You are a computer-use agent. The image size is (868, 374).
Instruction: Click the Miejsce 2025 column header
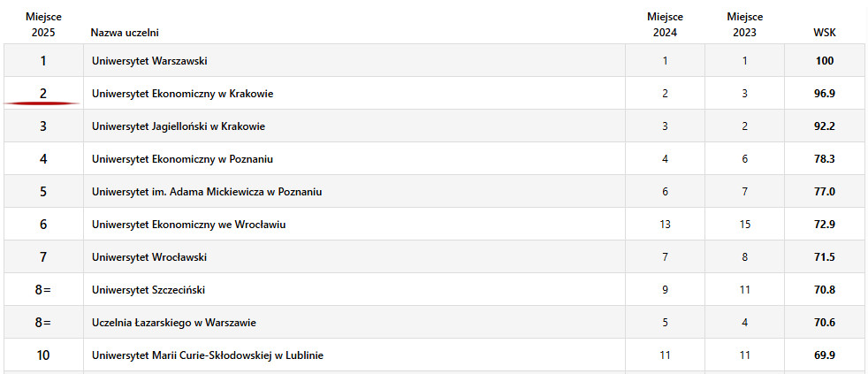pos(43,25)
